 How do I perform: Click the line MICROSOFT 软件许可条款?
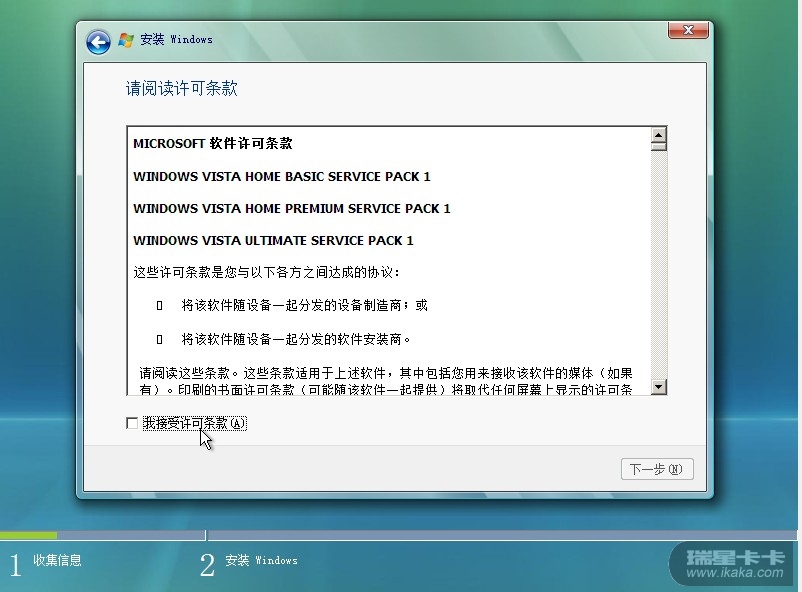pyautogui.click(x=213, y=143)
